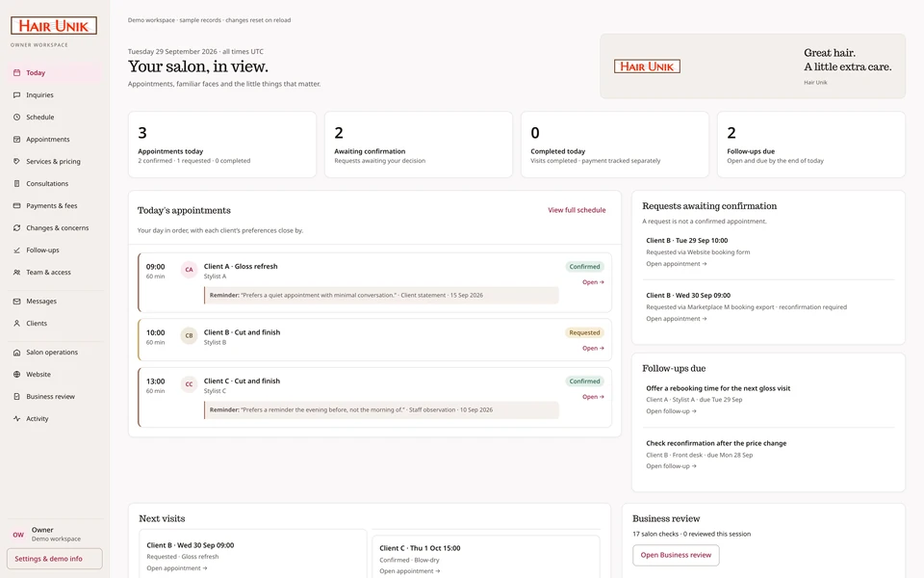Open Client A Gloss refresh appointment
The width and height of the screenshot is (924, 578).
tap(593, 282)
